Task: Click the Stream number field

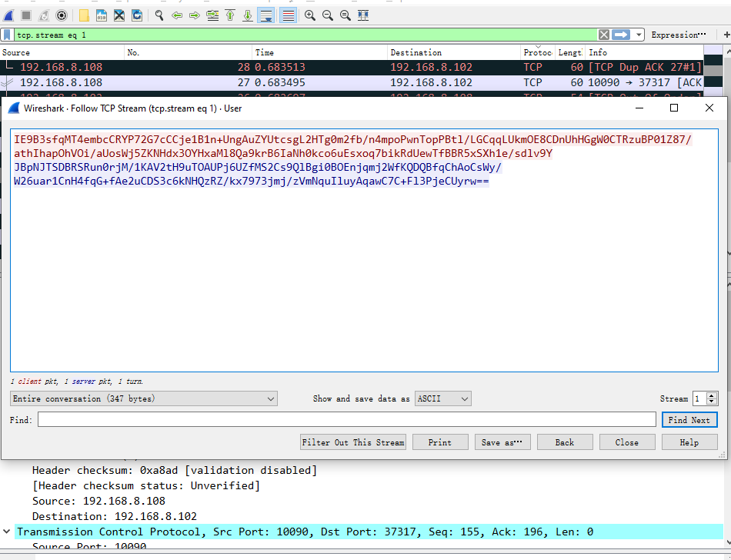Action: tap(699, 398)
